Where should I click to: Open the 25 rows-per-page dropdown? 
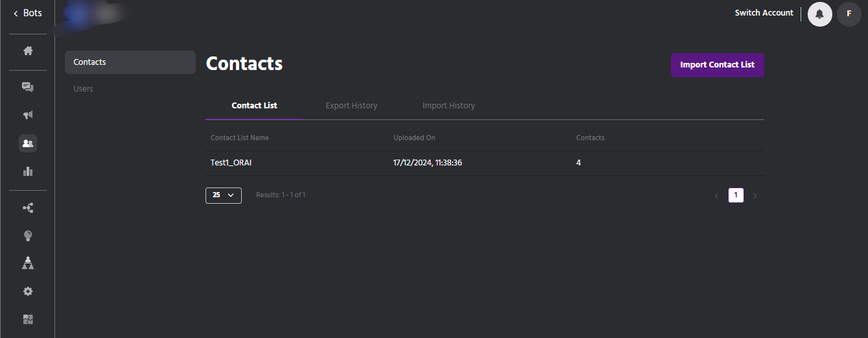point(223,195)
